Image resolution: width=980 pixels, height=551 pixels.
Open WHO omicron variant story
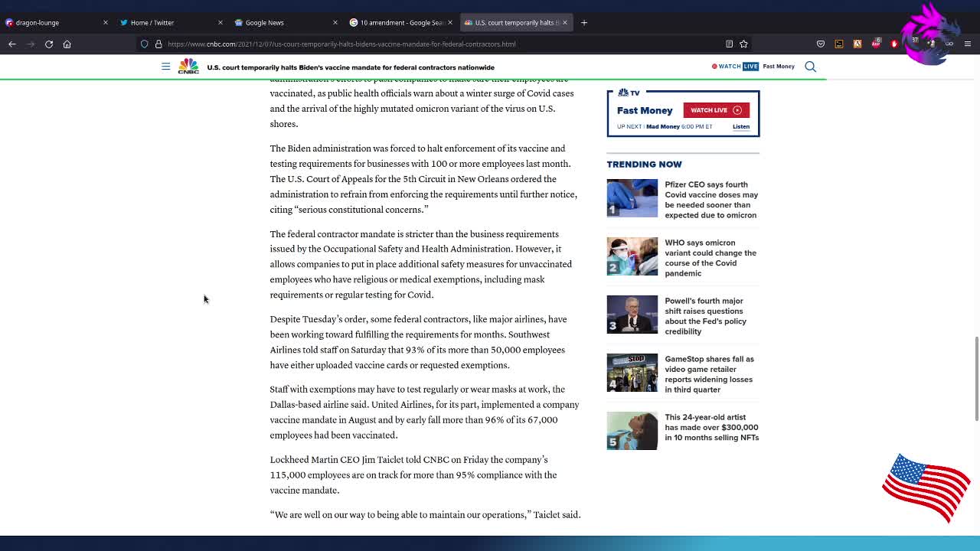click(710, 258)
